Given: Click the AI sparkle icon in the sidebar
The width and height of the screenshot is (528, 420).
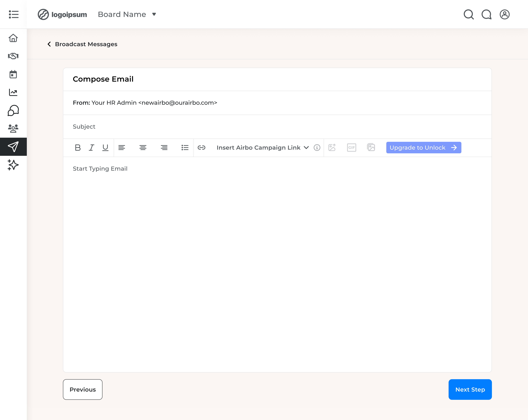Looking at the screenshot, I should pos(13,165).
